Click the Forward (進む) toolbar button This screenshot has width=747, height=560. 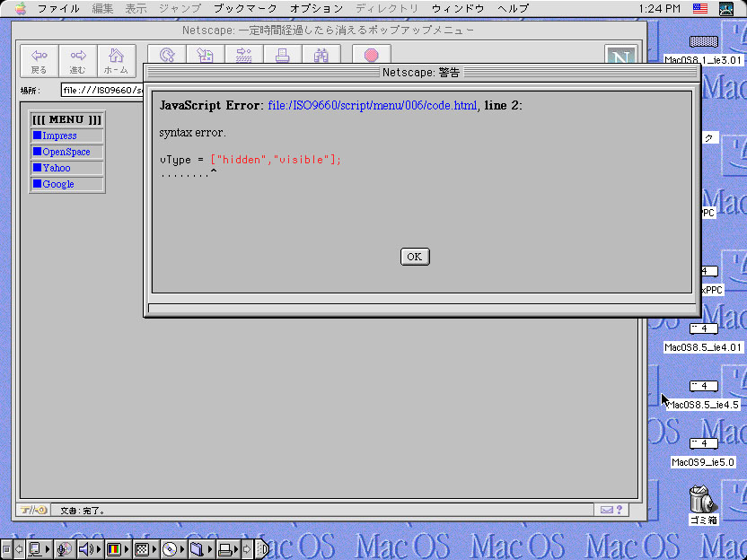tap(77, 61)
